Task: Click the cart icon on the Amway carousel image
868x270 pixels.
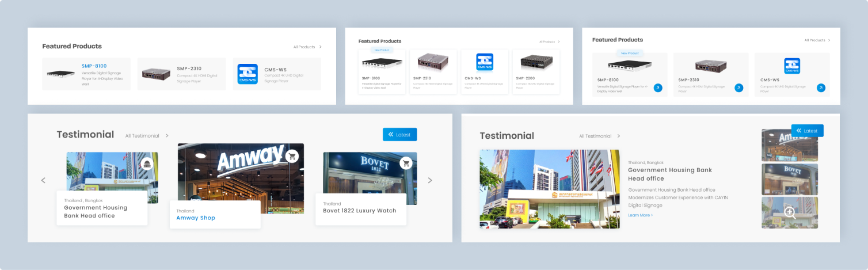Action: [292, 155]
